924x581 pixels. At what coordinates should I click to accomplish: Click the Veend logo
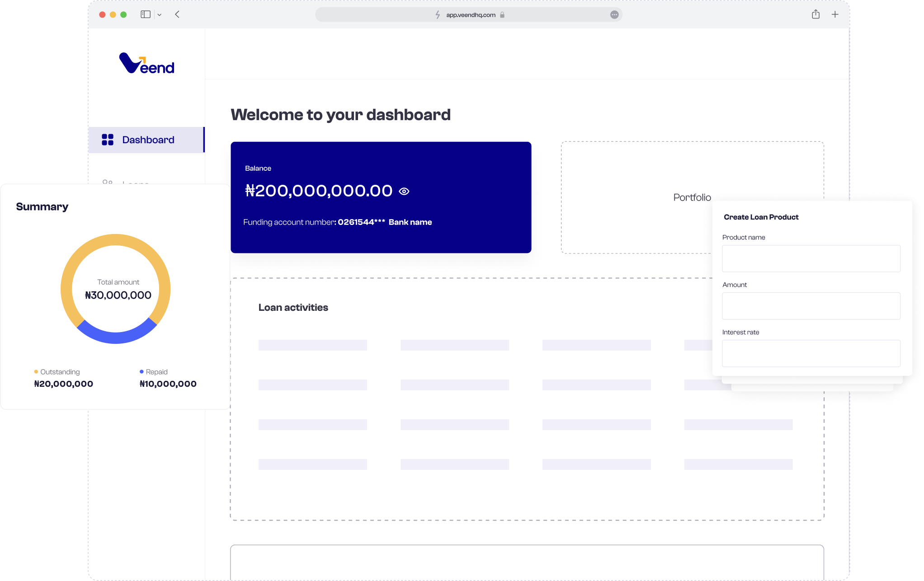146,63
